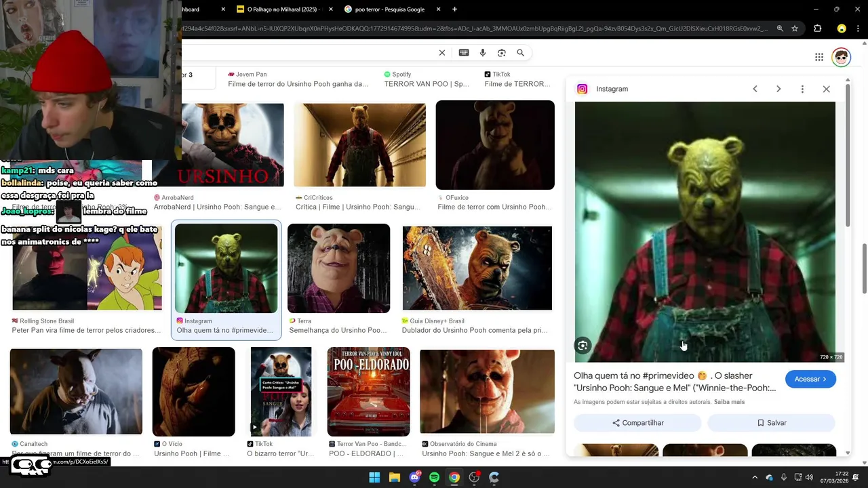Open POO - ELDORADO Bandcamp thumbnail

tap(368, 392)
